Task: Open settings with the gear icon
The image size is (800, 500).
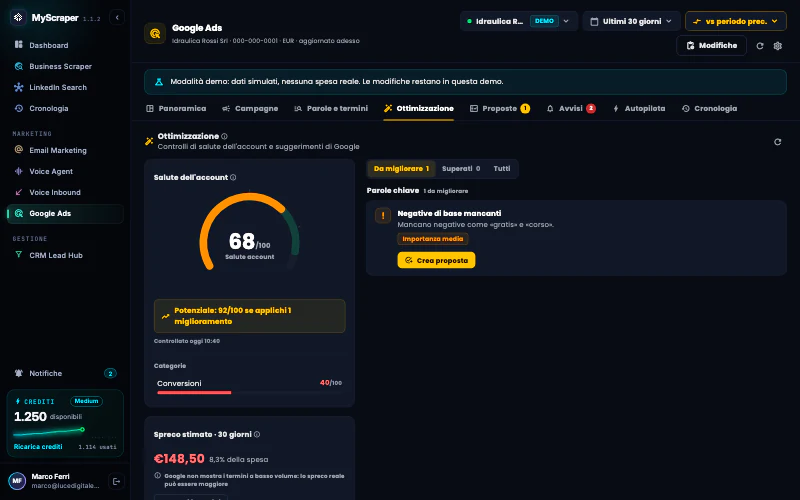Action: click(x=778, y=46)
